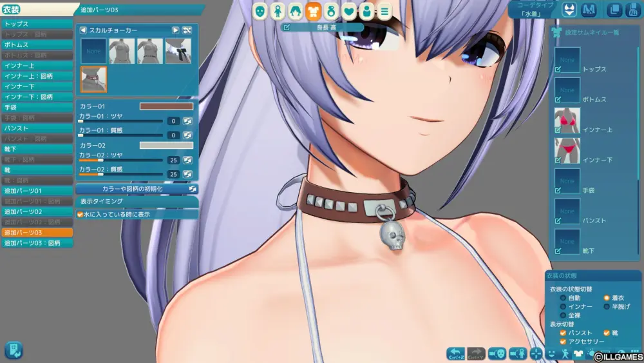
Task: Select the 自動 clothing state radio
Action: [x=563, y=298]
